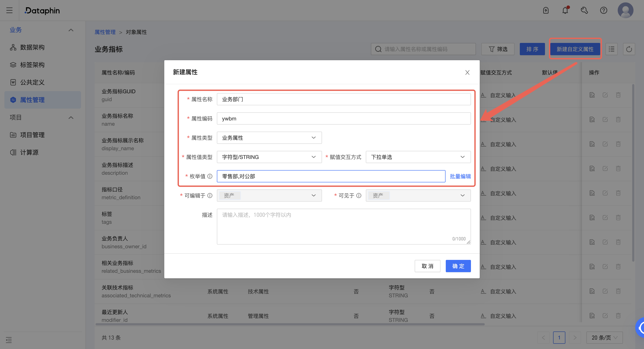Click the lightning upgrade icon in top bar

546,10
